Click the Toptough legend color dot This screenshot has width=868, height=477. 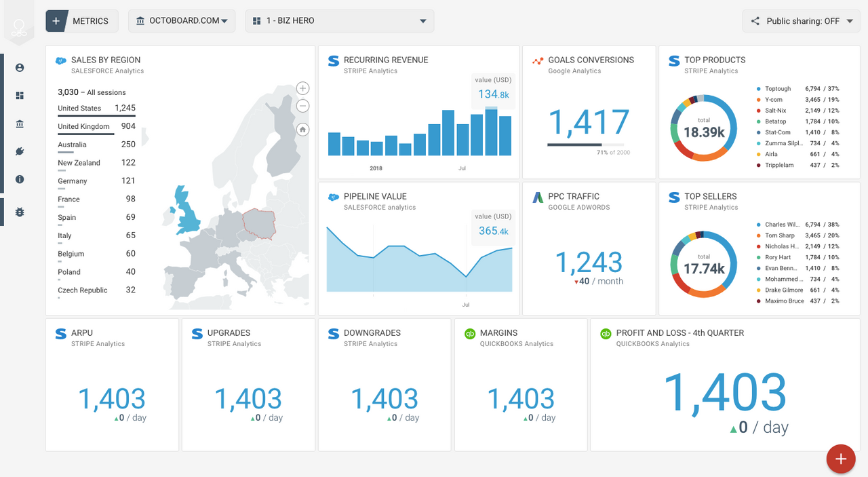coord(758,89)
